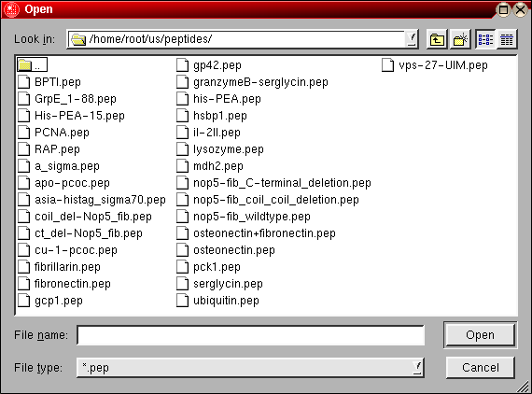Screen dimensions: 532x394
Task: Click the file icon beside BPTI.pep
Action: [24, 82]
